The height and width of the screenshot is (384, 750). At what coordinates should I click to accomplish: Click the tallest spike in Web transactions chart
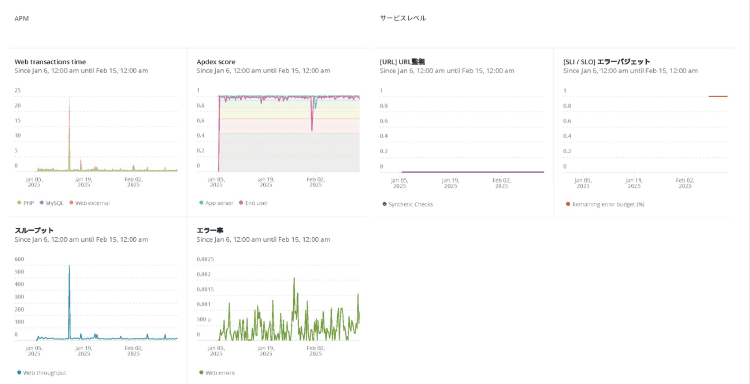point(69,100)
